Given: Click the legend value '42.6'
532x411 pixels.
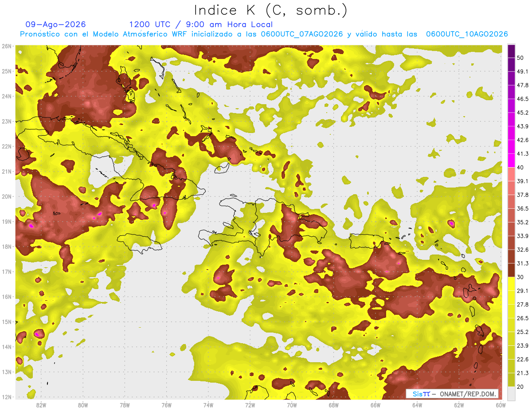Looking at the screenshot, I should coord(523,140).
